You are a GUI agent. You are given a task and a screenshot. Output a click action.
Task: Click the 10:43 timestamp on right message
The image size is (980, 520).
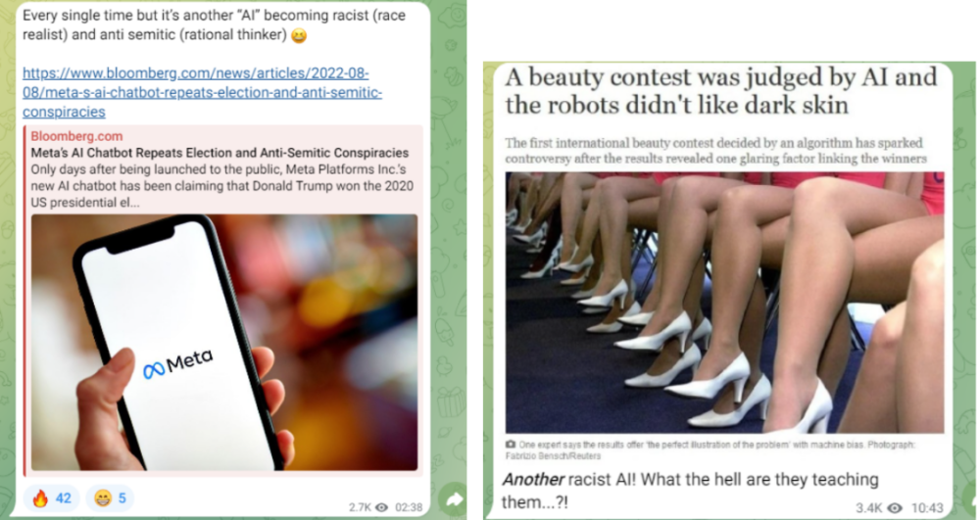[x=927, y=508]
